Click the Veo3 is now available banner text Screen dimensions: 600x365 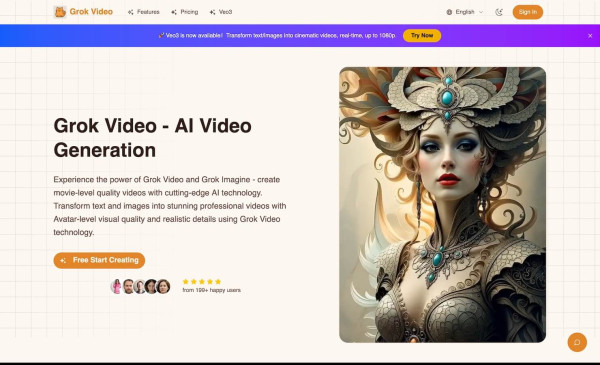coord(280,35)
